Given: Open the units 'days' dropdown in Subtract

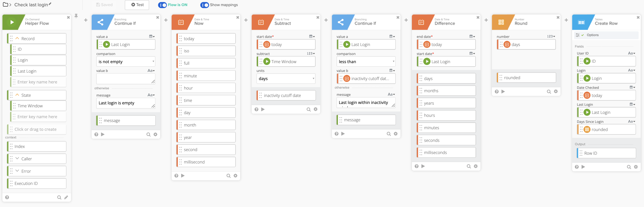Looking at the screenshot, I should point(286,79).
